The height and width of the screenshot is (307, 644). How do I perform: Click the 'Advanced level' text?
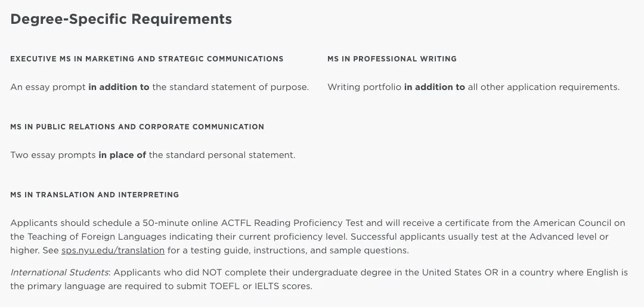(x=565, y=237)
